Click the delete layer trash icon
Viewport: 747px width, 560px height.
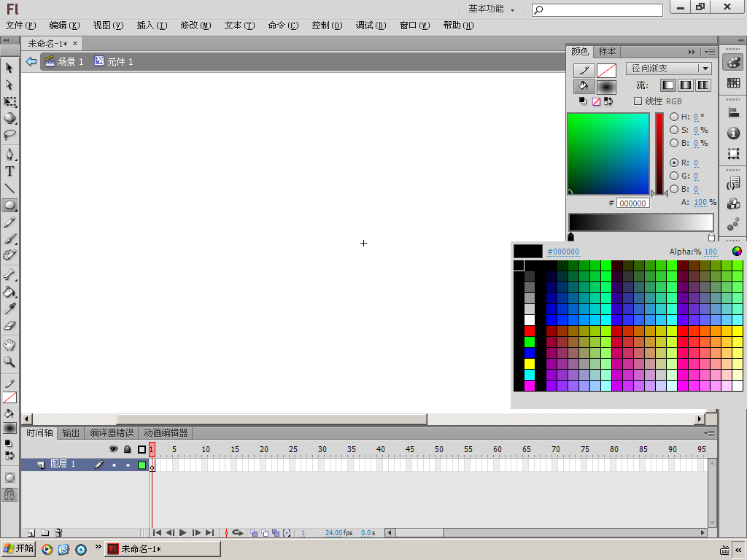click(x=59, y=533)
